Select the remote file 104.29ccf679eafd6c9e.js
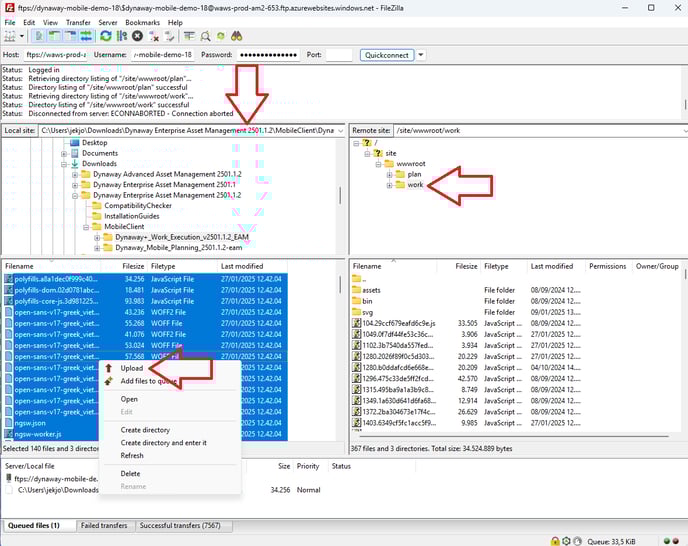688x546 pixels. [398, 323]
